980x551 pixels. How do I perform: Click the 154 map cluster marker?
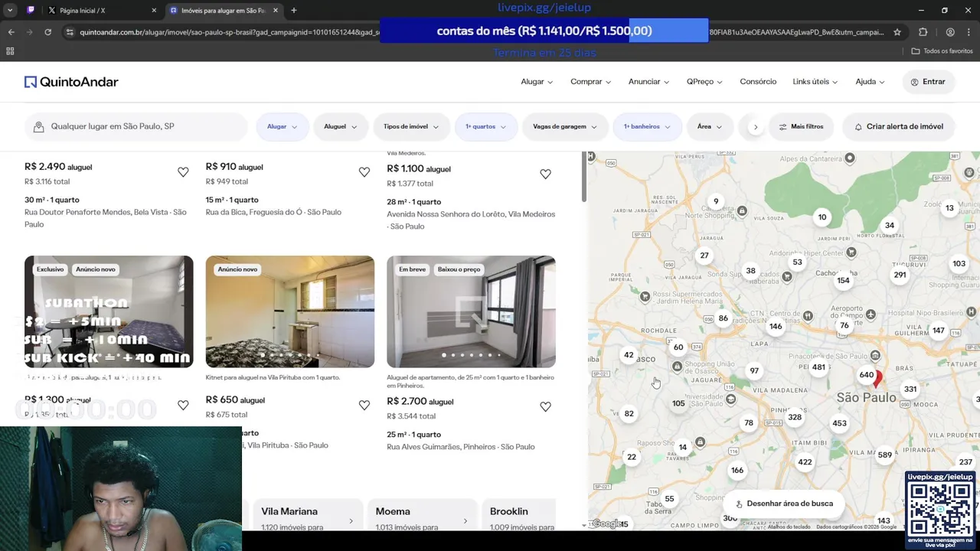click(843, 280)
